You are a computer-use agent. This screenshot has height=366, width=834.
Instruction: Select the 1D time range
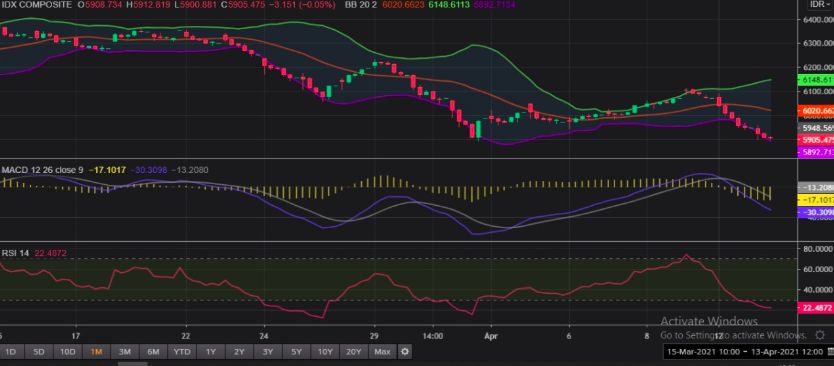coord(11,352)
